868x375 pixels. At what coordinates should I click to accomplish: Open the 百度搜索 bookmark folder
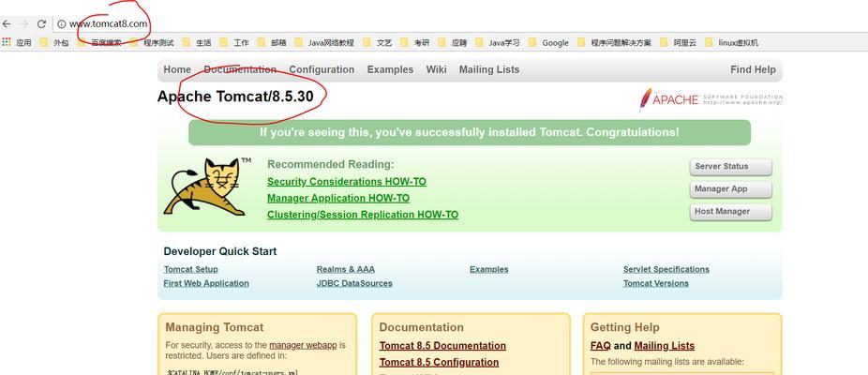pos(99,42)
